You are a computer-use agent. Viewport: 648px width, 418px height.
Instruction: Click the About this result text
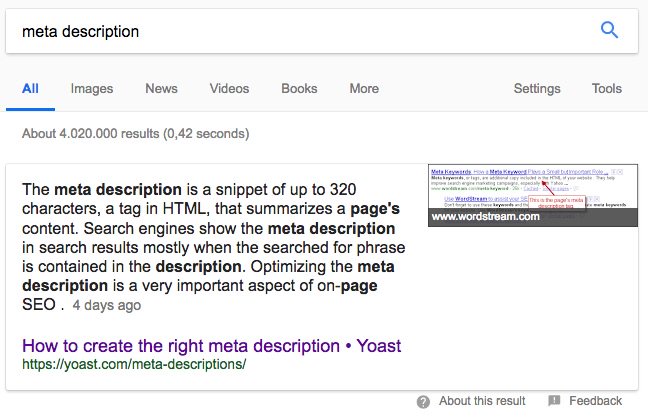click(x=482, y=401)
